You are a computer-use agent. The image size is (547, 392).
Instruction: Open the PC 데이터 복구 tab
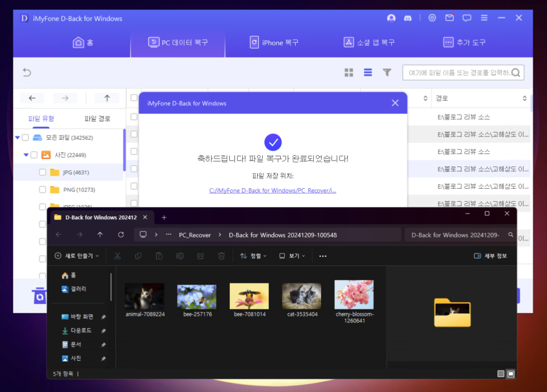click(178, 42)
